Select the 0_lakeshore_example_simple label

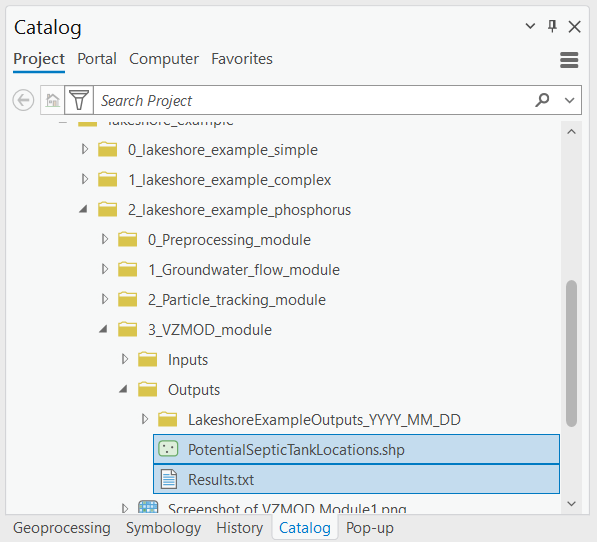point(223,150)
